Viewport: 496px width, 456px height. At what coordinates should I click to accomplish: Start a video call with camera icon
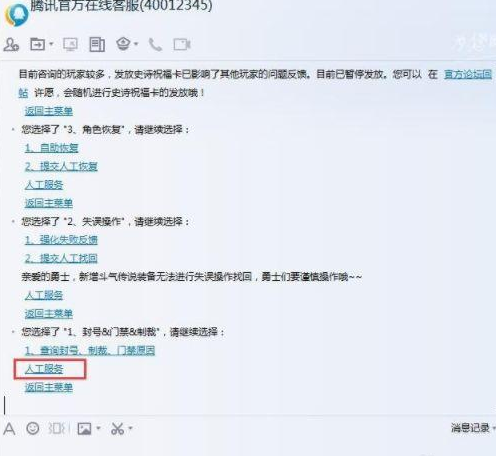coord(182,44)
